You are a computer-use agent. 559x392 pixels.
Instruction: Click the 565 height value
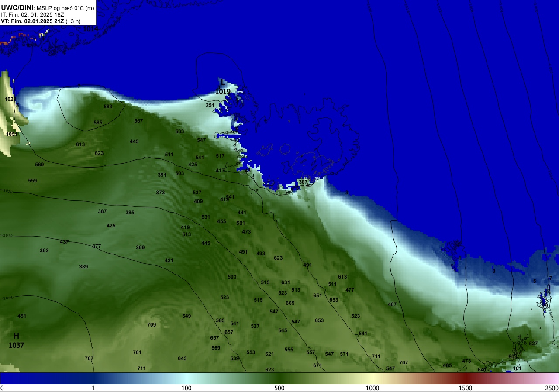click(x=220, y=320)
